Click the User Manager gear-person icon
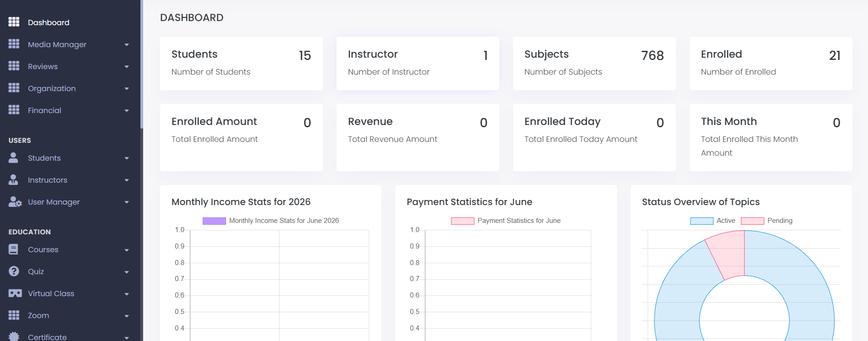Viewport: 868px width, 341px height. pos(15,202)
